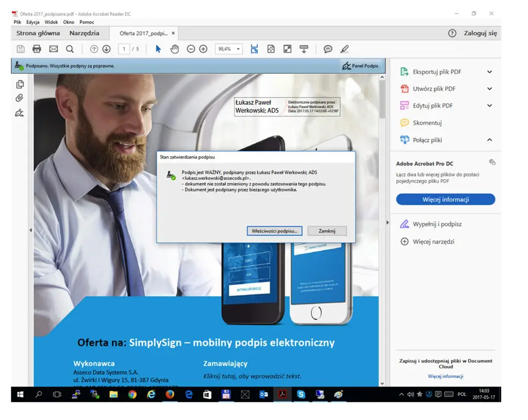Click the Adobe Acrobat taskbar icon

pos(282,394)
